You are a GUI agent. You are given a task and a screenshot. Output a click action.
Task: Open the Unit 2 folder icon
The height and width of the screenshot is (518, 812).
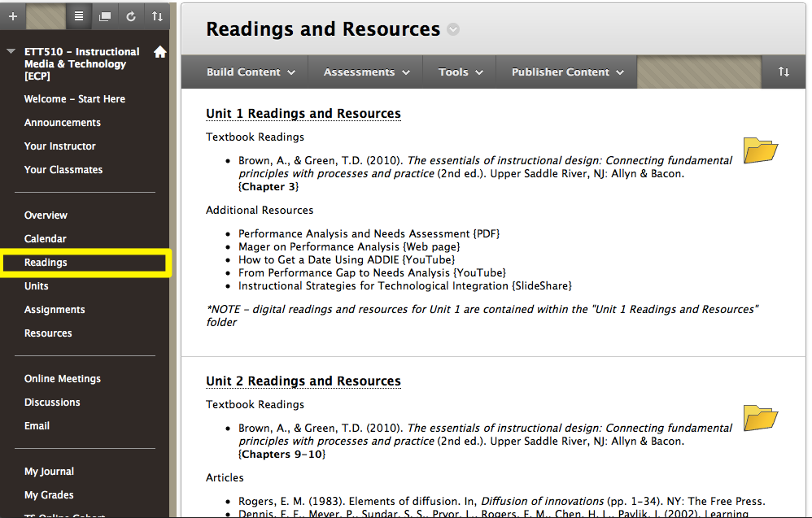760,418
